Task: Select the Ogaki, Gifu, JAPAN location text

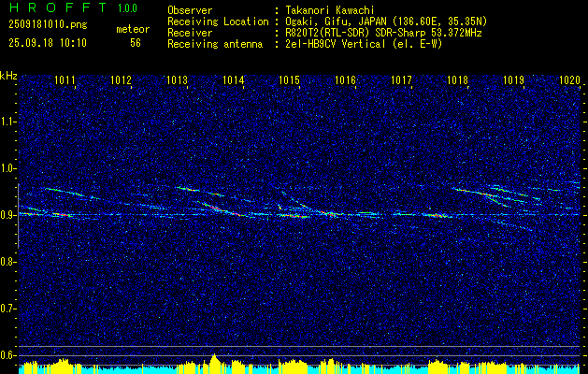Action: pyautogui.click(x=386, y=22)
